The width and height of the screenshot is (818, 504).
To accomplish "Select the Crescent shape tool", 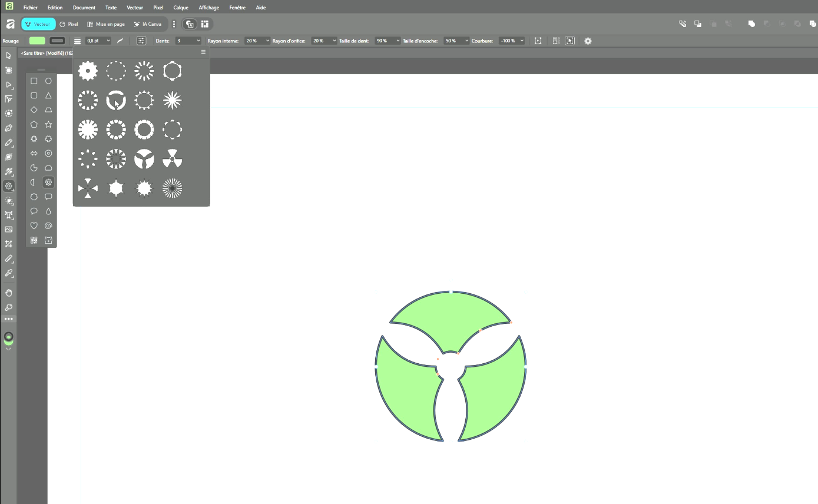I will (x=34, y=183).
